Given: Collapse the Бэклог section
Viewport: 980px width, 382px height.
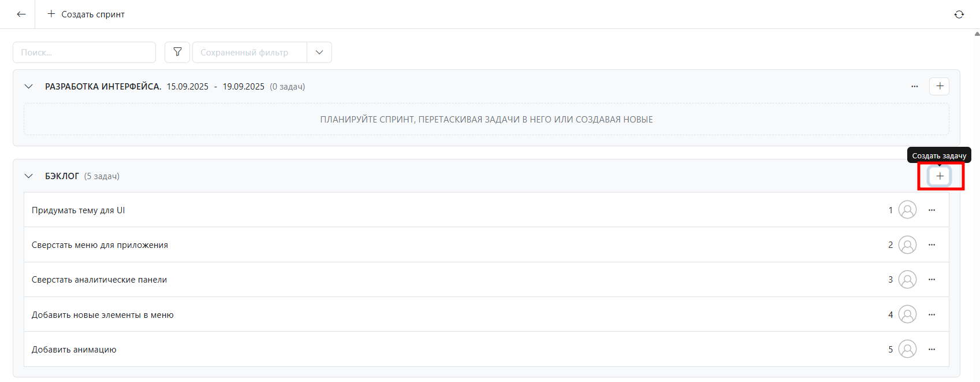Looking at the screenshot, I should pos(28,176).
